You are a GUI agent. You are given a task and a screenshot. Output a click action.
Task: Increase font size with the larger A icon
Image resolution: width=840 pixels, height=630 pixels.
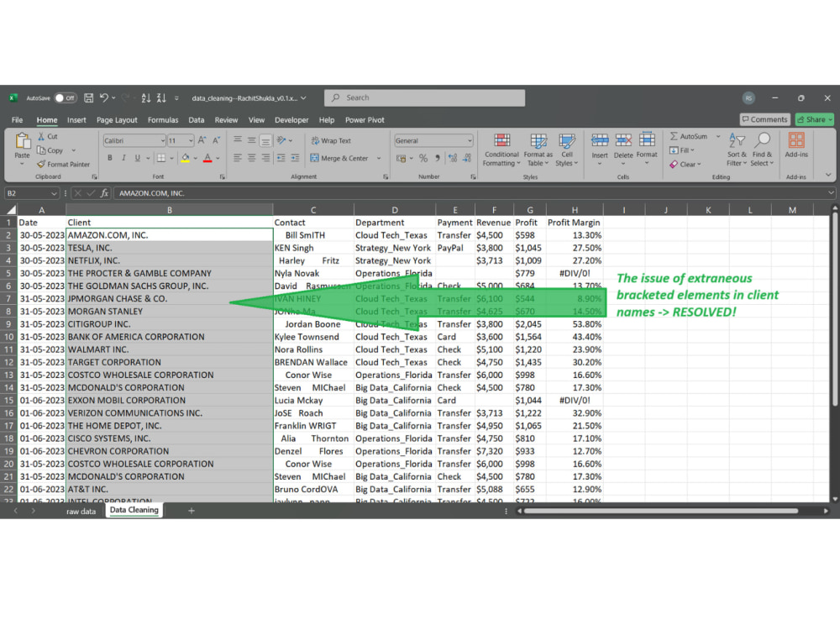point(202,140)
